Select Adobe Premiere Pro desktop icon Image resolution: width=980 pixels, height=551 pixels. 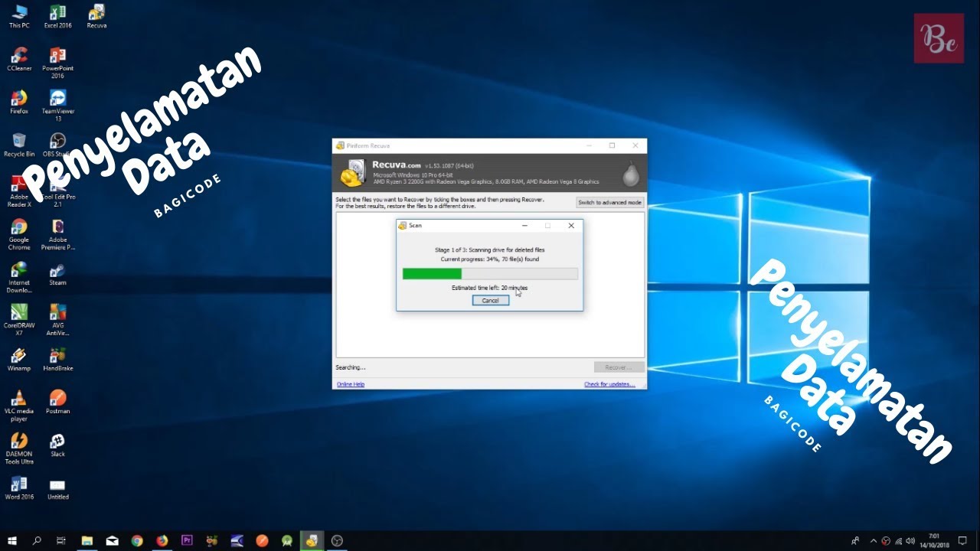[x=57, y=234]
